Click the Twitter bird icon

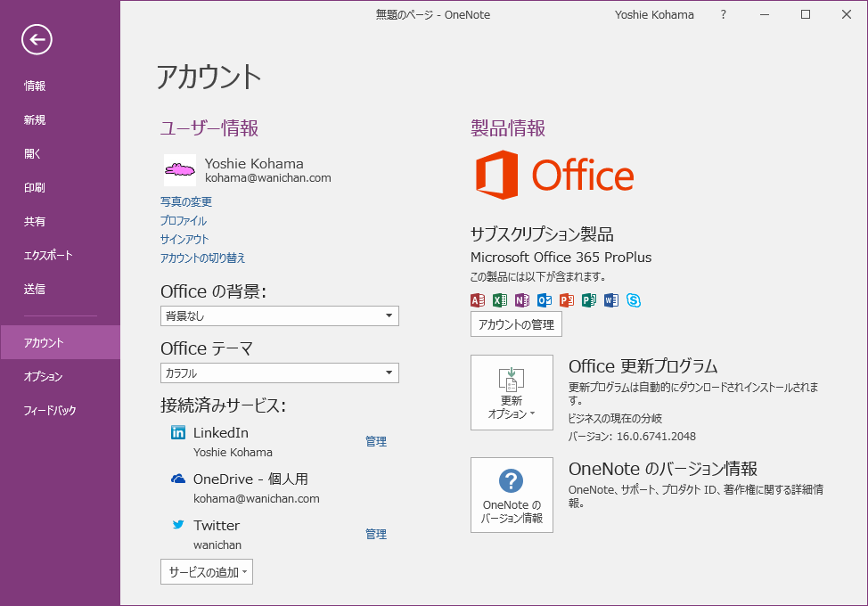pos(178,525)
